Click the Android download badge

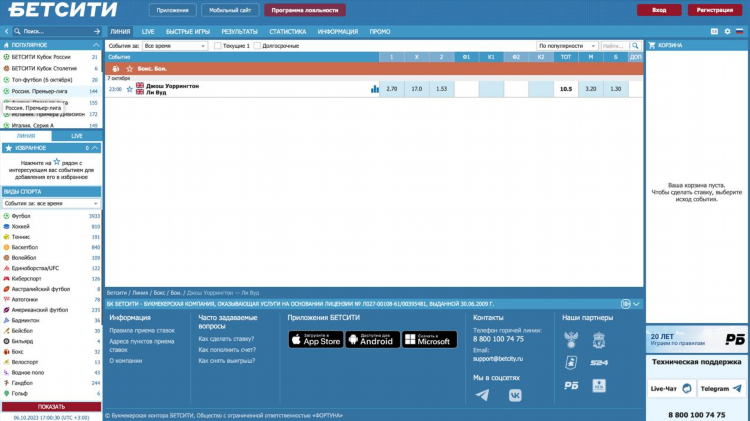click(373, 340)
